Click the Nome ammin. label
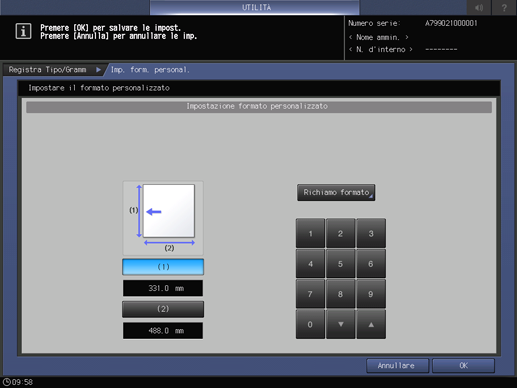517x388 pixels. coord(378,37)
